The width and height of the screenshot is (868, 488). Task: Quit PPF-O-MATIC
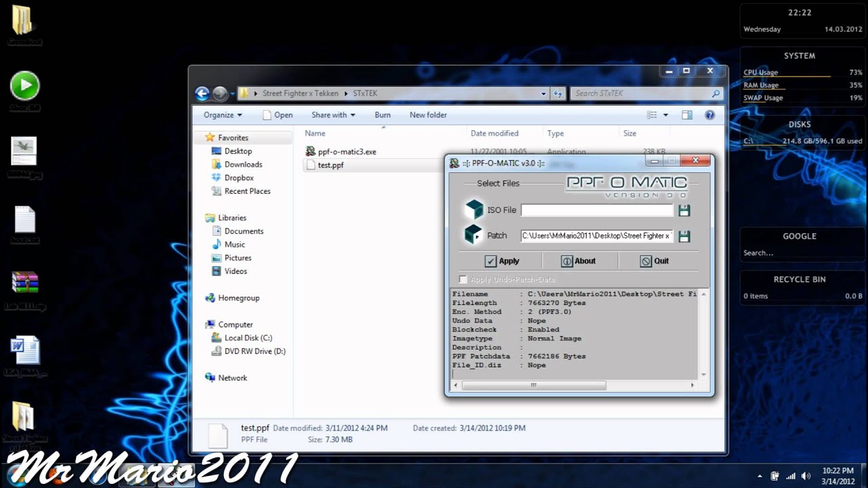(654, 261)
